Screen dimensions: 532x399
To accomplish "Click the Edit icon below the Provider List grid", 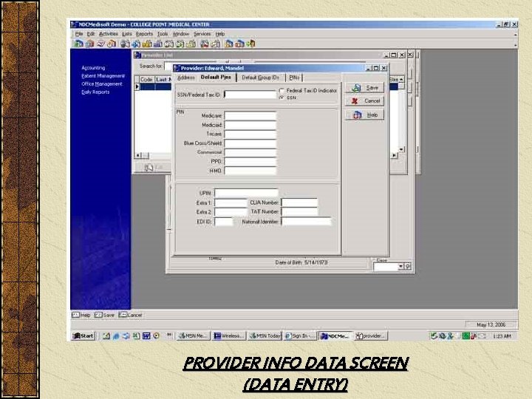I will (149, 168).
